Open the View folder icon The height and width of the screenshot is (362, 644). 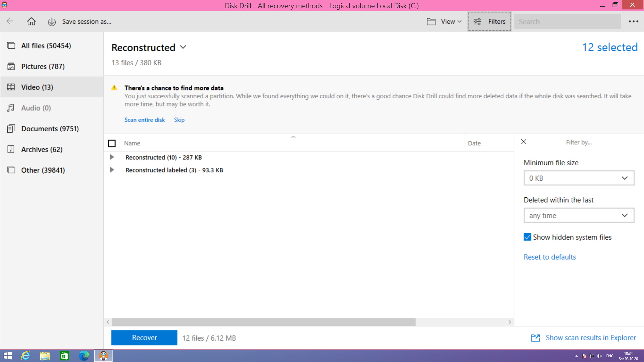pos(431,22)
